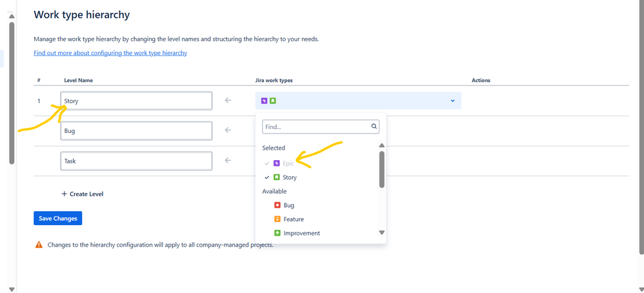Select the Feature work type from Available
This screenshot has height=293, width=644.
pyautogui.click(x=294, y=219)
